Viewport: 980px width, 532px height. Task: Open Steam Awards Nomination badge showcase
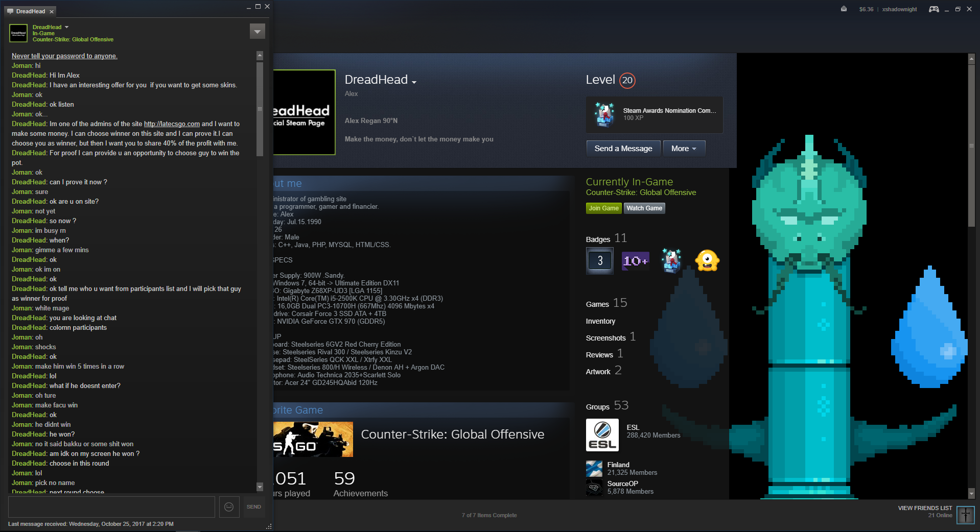[655, 114]
